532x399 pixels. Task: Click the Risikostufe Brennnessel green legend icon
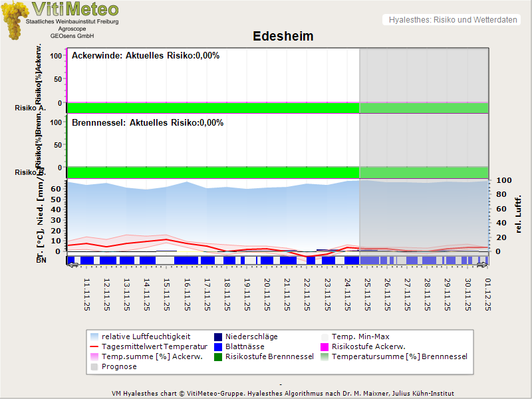click(217, 356)
